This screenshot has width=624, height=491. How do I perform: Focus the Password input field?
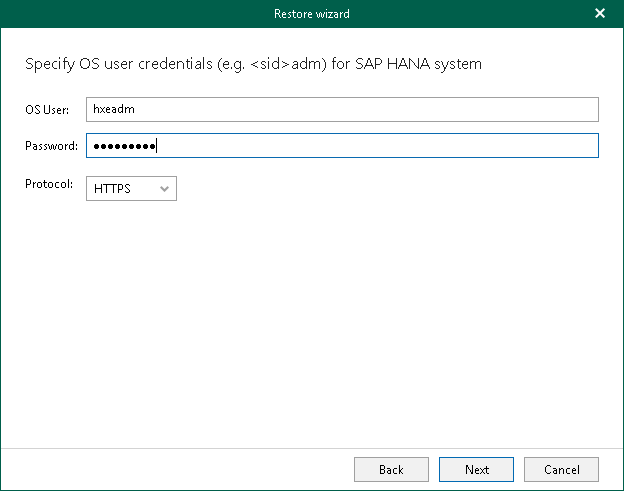pyautogui.click(x=342, y=146)
